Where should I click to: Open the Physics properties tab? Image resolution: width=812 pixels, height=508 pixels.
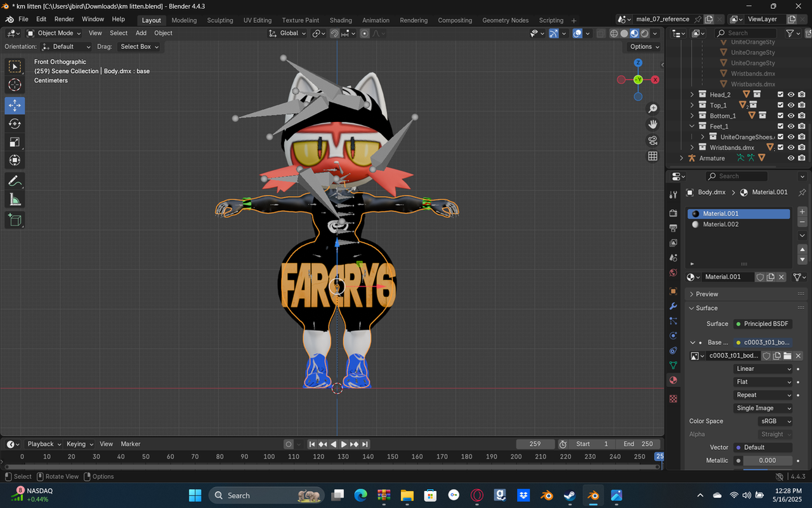point(673,335)
